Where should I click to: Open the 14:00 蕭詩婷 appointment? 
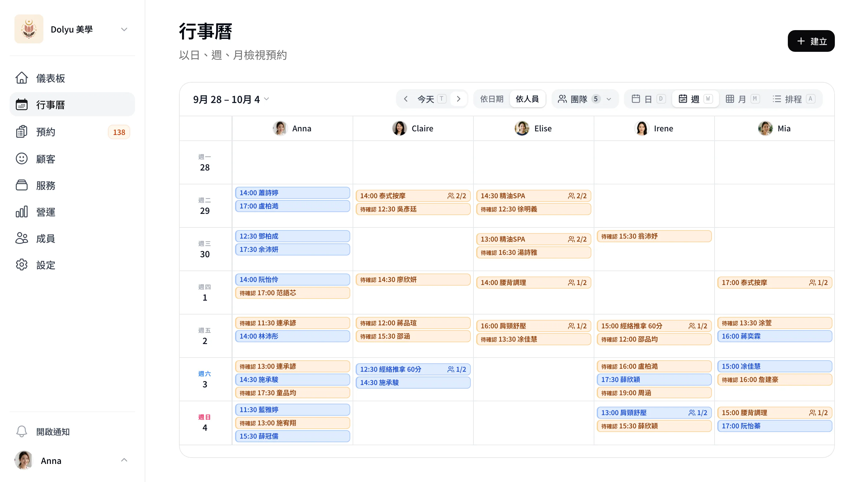coord(292,193)
